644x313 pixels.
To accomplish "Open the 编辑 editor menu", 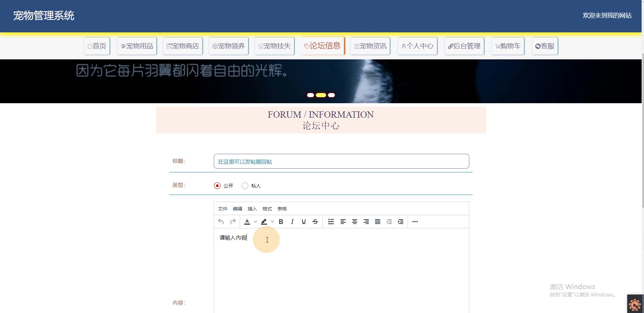I will point(237,209).
